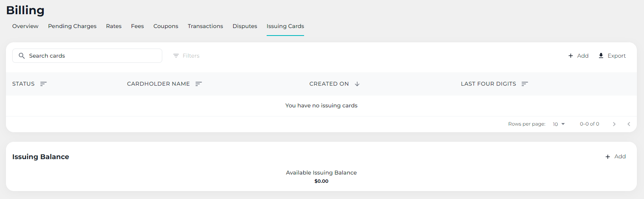This screenshot has height=199, width=644.
Task: Open the Rates tab
Action: [x=113, y=26]
